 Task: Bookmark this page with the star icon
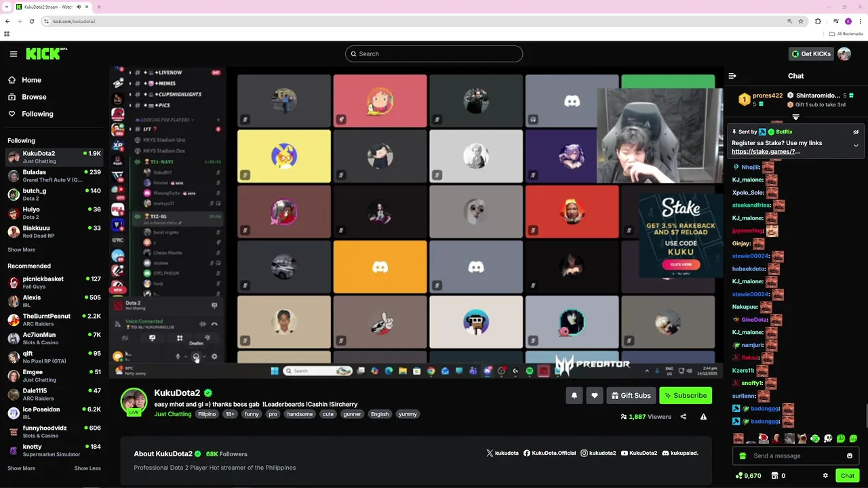coord(801,21)
